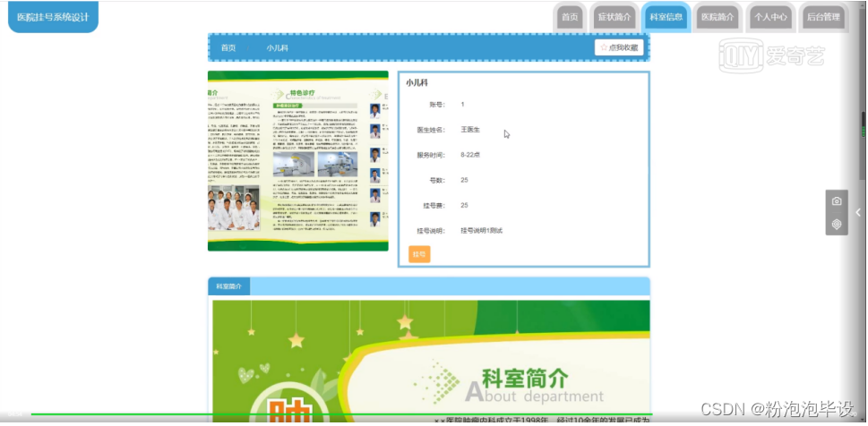Open the 症状简介 navigation tab
Image resolution: width=868 pixels, height=426 pixels.
point(614,17)
